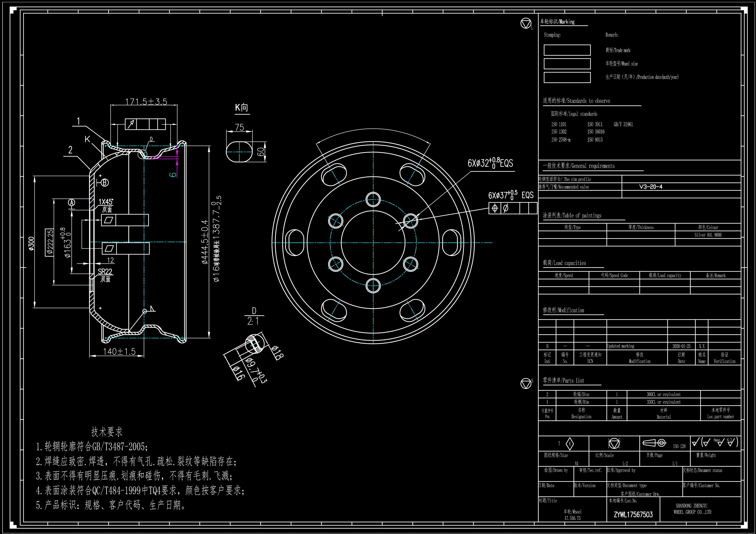Click the Updated marking modification entry
This screenshot has height=534, width=756.
621,346
